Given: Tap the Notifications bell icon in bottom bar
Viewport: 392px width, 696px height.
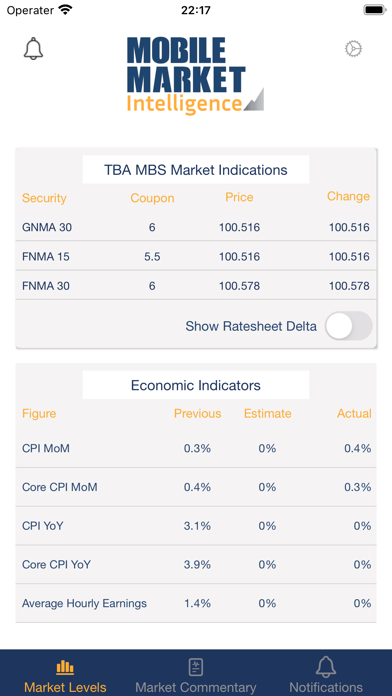Looking at the screenshot, I should (326, 667).
